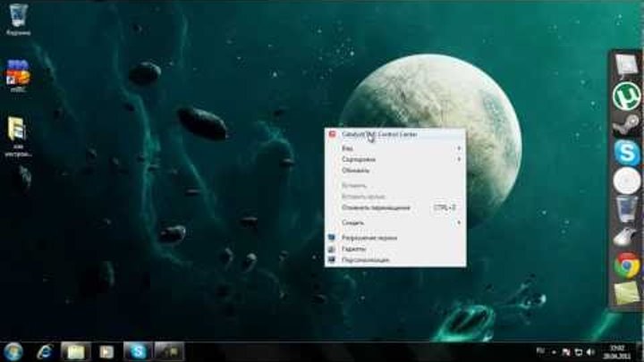Open Windows Media Player on the taskbar

tap(106, 351)
